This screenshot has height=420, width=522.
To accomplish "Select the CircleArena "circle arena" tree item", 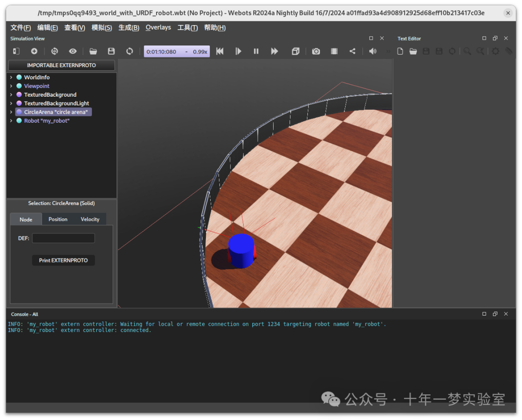I will click(53, 112).
